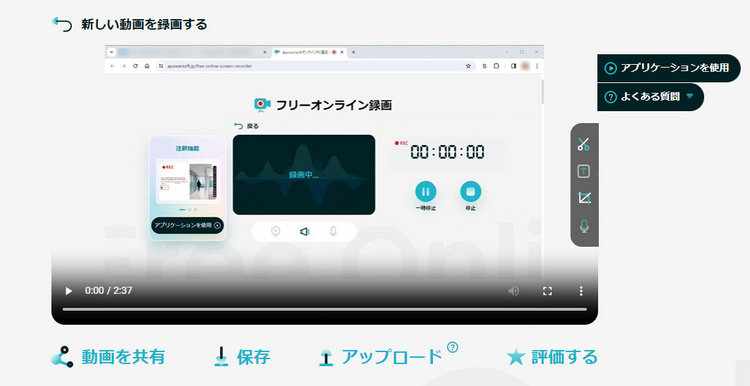Viewport: 750px width, 386px height.
Task: Click 新しい動画を録画する link text
Action: tap(144, 24)
